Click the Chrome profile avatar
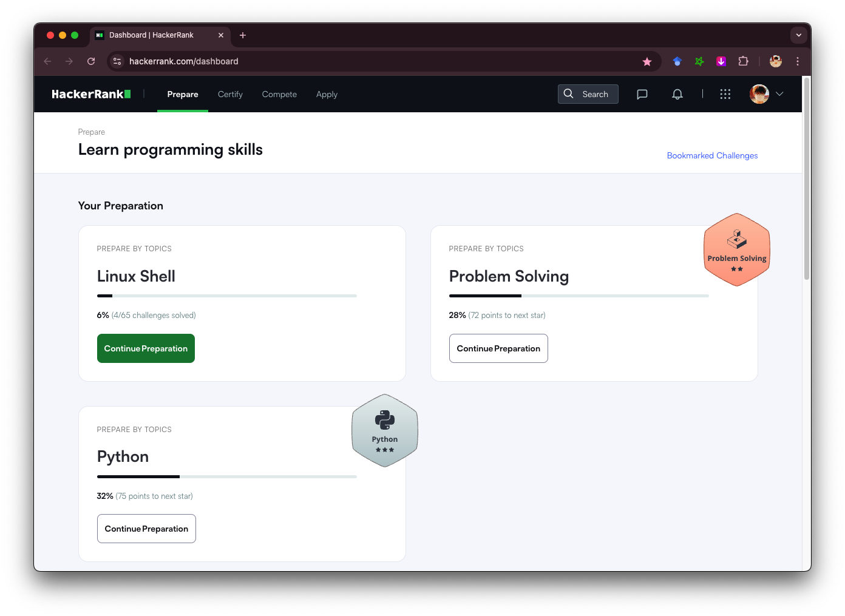 click(776, 61)
